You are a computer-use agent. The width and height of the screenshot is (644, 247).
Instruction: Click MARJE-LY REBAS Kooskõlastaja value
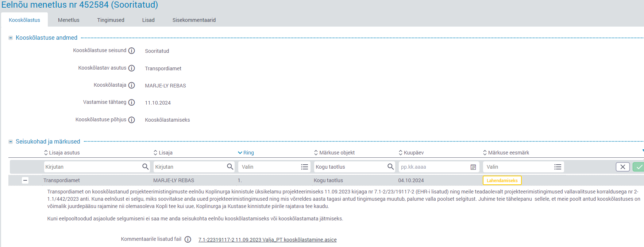(x=165, y=86)
